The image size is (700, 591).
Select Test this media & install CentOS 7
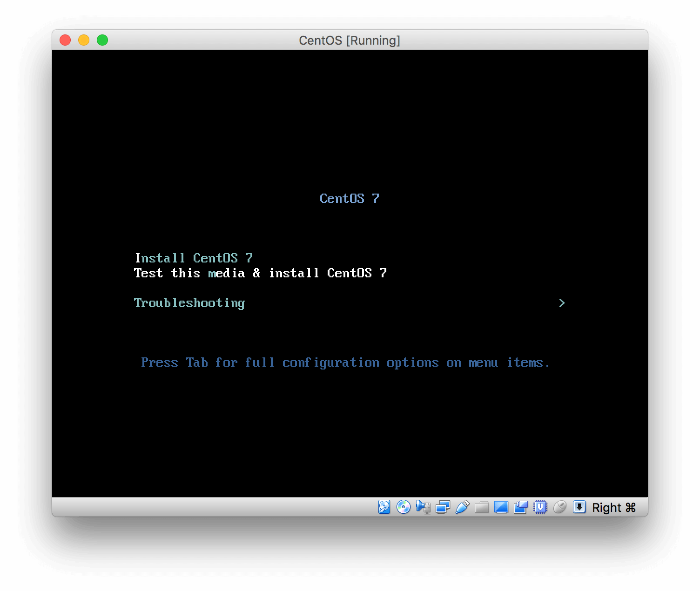coord(260,273)
